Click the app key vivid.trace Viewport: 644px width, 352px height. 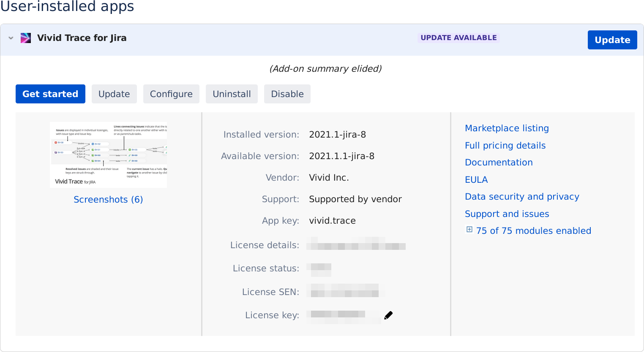tap(332, 220)
